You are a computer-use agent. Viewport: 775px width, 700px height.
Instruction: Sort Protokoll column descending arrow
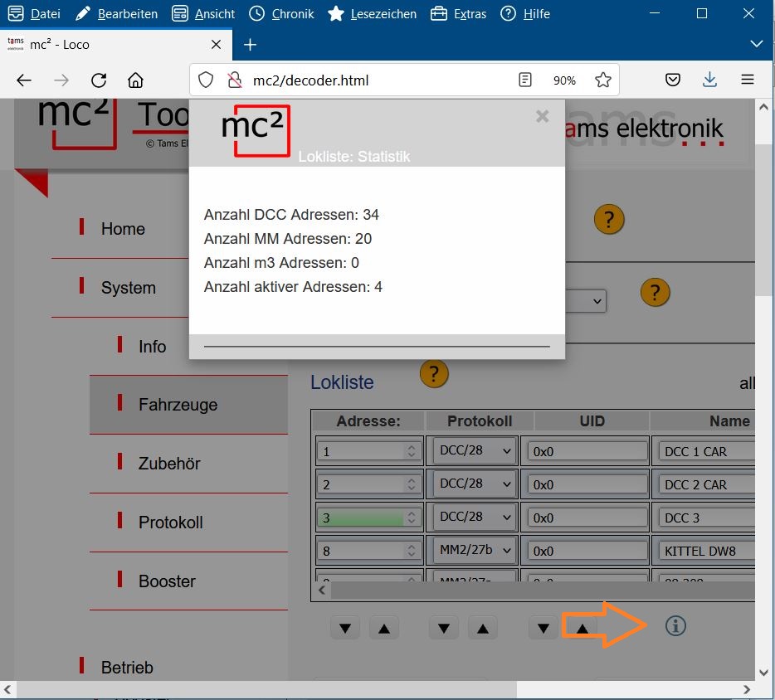coord(444,629)
